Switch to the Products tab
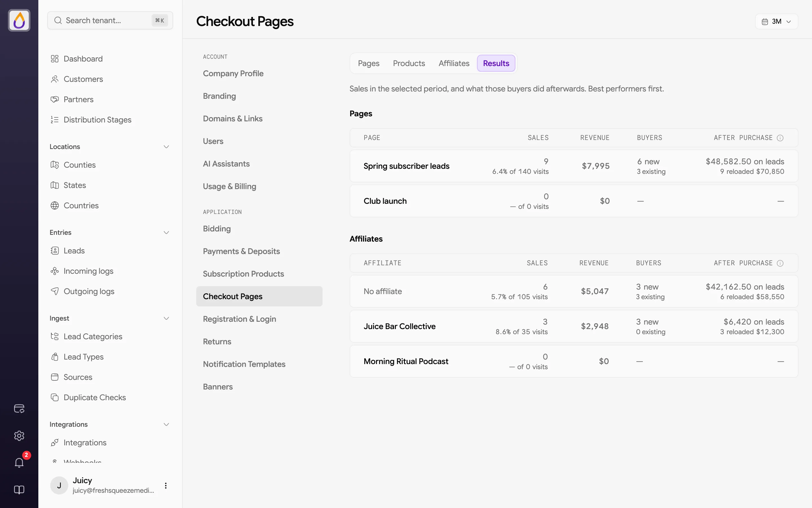This screenshot has width=812, height=508. point(409,63)
